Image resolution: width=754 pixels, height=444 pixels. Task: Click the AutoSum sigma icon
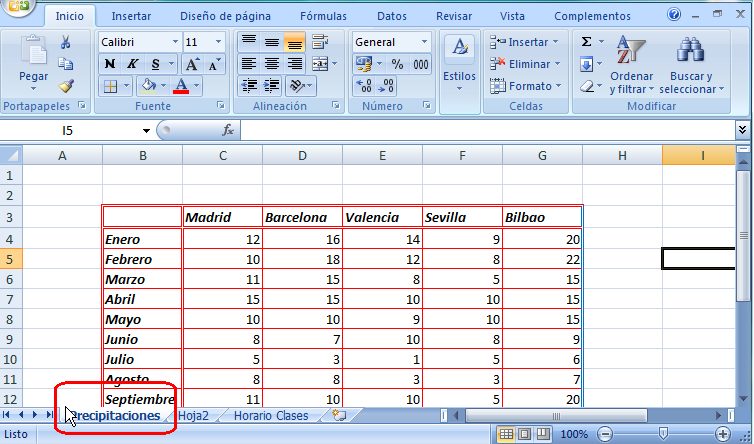pyautogui.click(x=587, y=42)
